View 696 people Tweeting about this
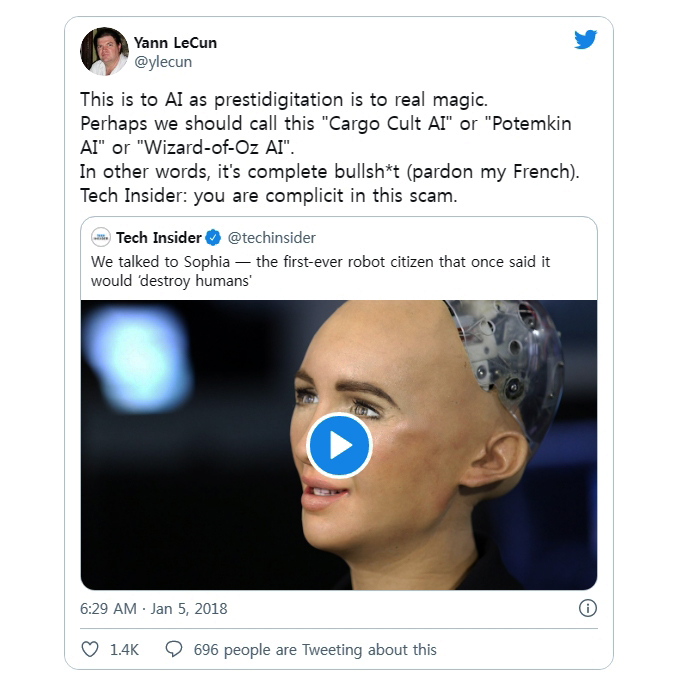The width and height of the screenshot is (675, 681). [315, 650]
